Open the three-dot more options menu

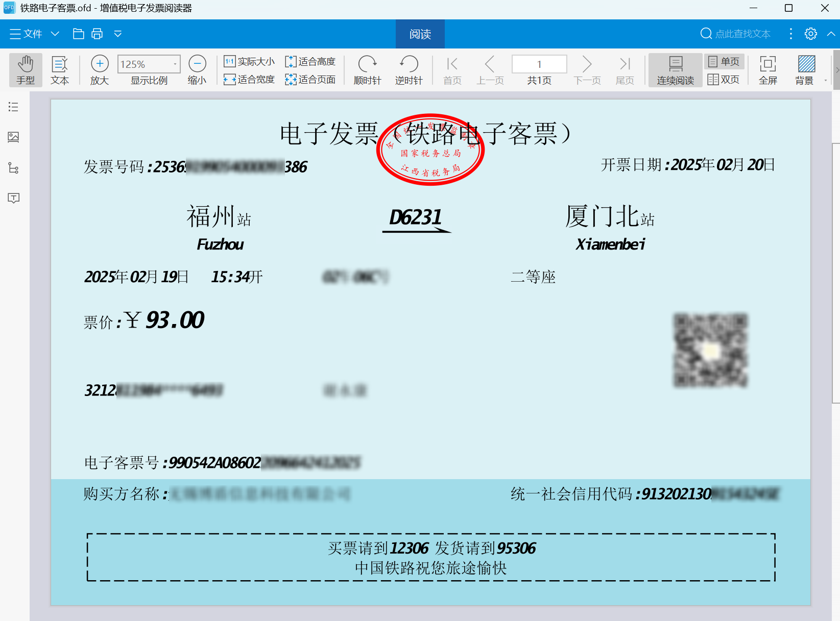click(x=790, y=34)
